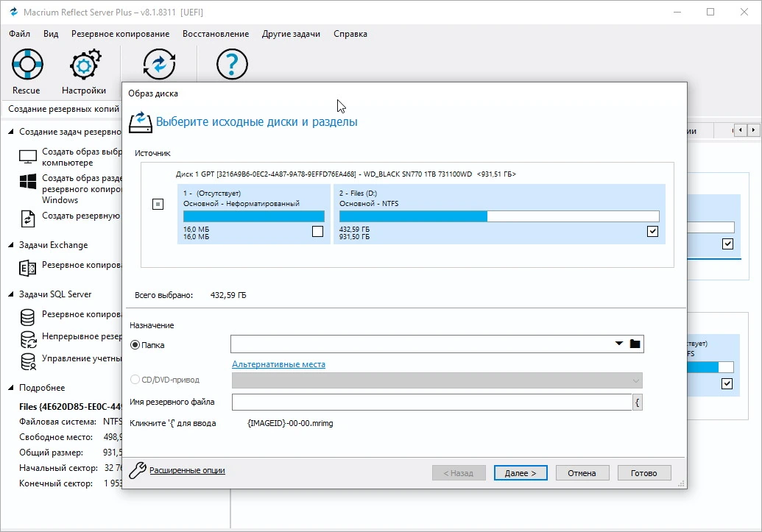Image resolution: width=762 pixels, height=532 pixels.
Task: Minimize the Macrium Reflect window
Action: click(x=677, y=12)
